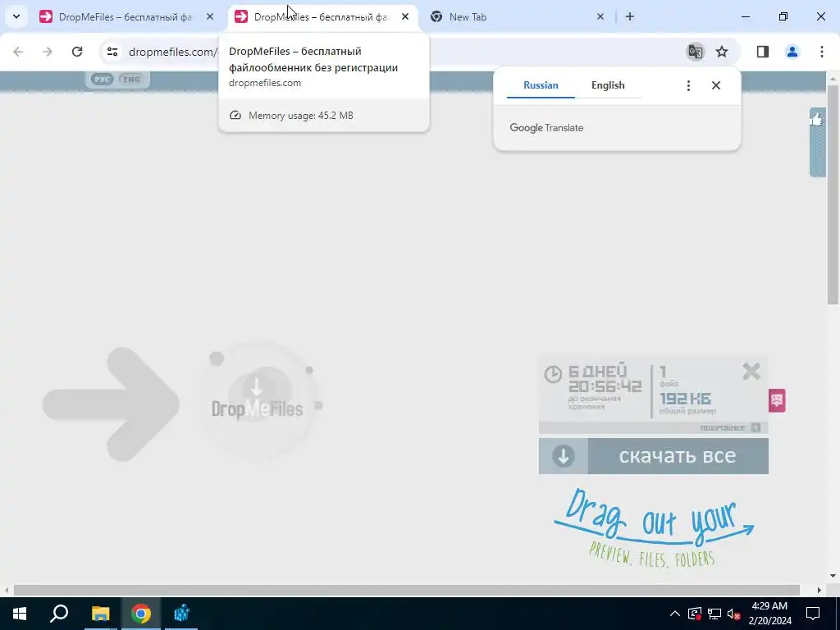Open a new browser tab with plus button
This screenshot has height=630, width=840.
[x=630, y=16]
